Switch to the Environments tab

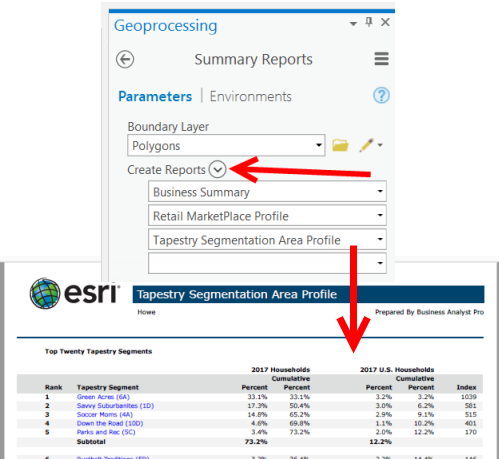250,96
